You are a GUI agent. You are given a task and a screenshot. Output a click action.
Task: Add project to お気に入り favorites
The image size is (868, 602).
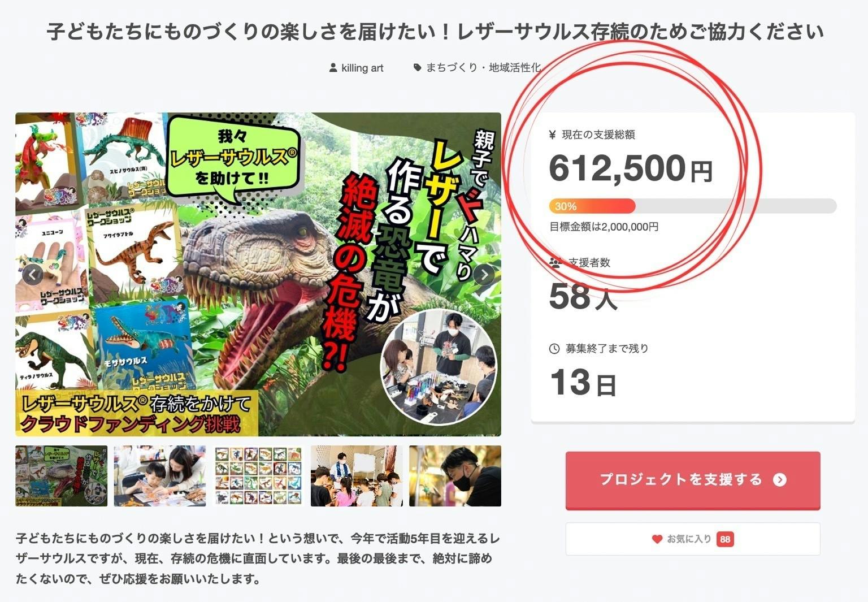[693, 539]
